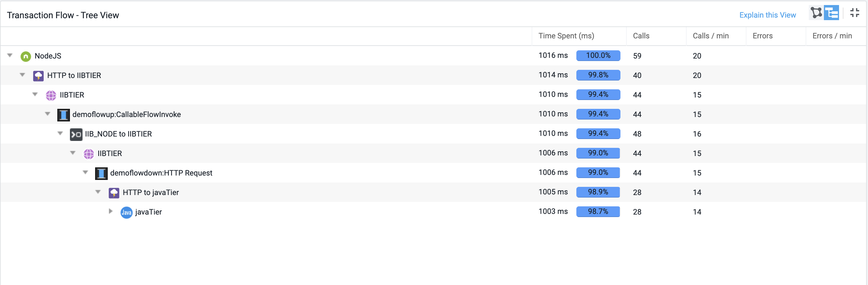Open the Explain this View link
The image size is (868, 285).
point(767,15)
